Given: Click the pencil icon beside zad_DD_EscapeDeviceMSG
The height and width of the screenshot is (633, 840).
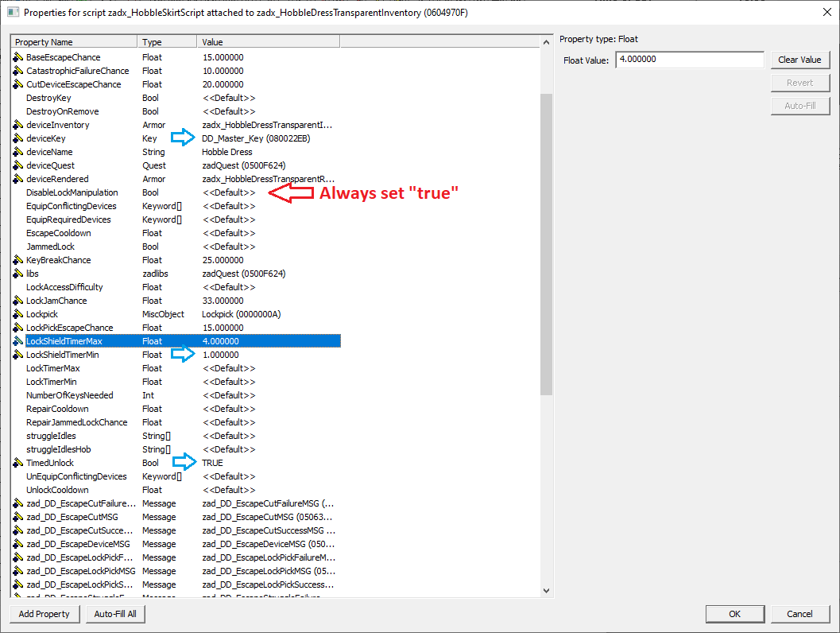Looking at the screenshot, I should 17,543.
